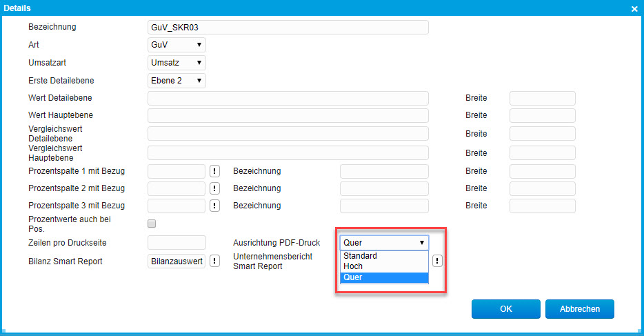Click the Breite field for Wert Detailebene
644x336 pixels.
click(542, 98)
